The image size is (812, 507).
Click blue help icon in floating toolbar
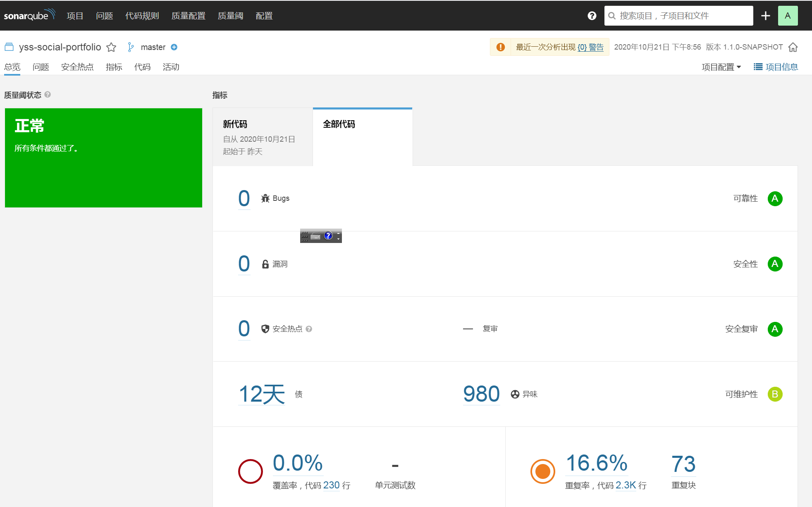coord(328,236)
